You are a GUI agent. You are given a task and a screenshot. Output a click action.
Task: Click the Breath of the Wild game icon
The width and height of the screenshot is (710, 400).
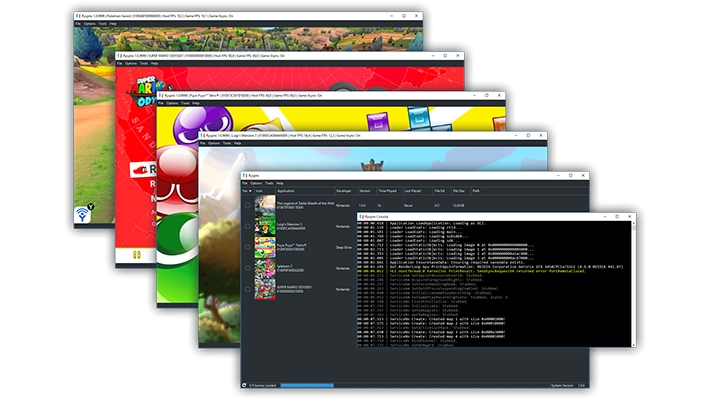pos(265,205)
